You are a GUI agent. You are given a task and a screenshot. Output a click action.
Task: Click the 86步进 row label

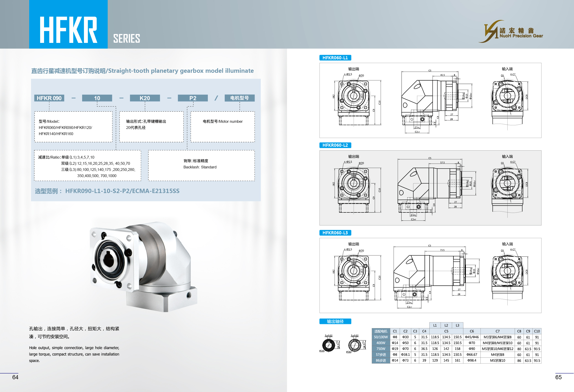381,361
